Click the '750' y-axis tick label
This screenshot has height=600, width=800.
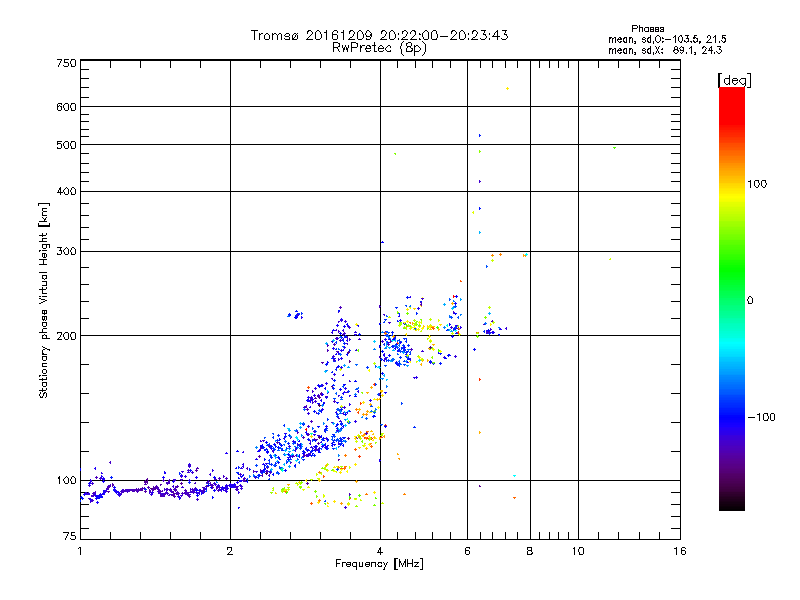pyautogui.click(x=66, y=63)
